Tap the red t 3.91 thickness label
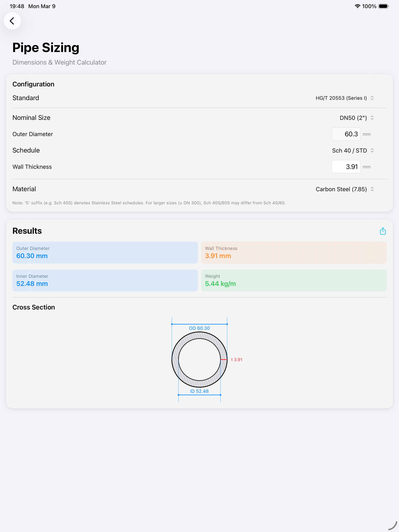Image resolution: width=399 pixels, height=532 pixels. [237, 360]
